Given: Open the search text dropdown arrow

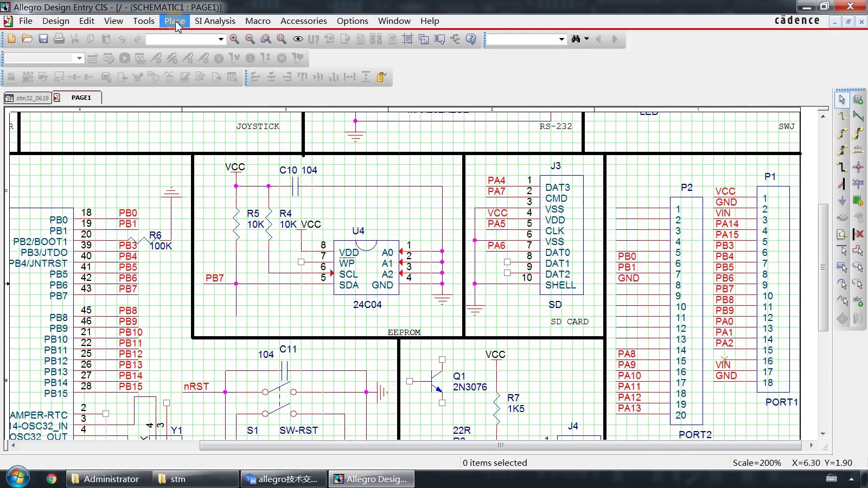Looking at the screenshot, I should point(561,39).
